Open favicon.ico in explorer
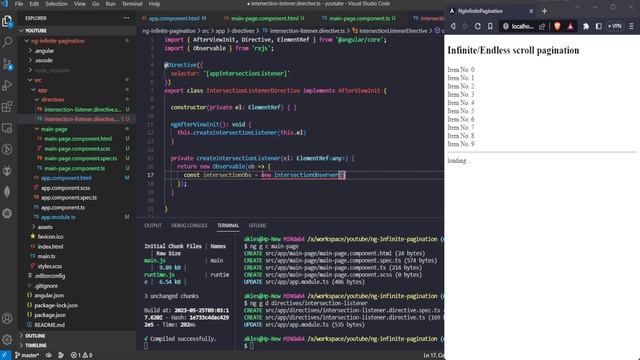Screen dimensions: 640x360 click(50, 237)
